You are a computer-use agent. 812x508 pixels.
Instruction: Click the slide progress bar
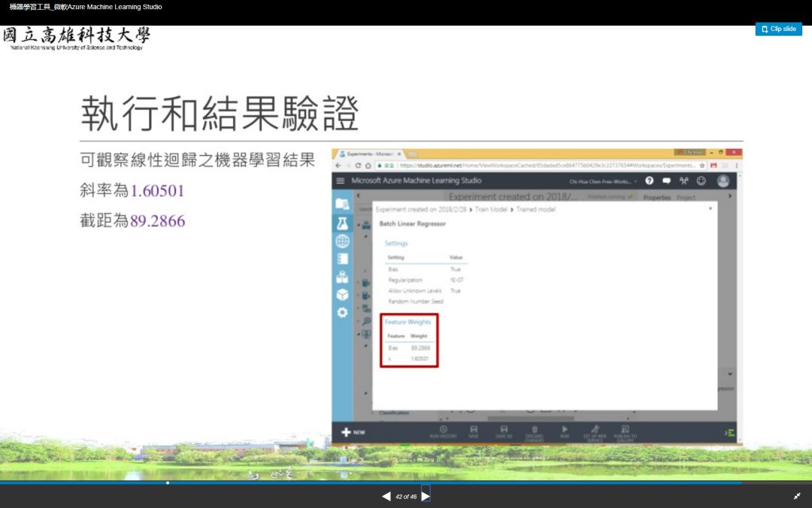[x=406, y=482]
